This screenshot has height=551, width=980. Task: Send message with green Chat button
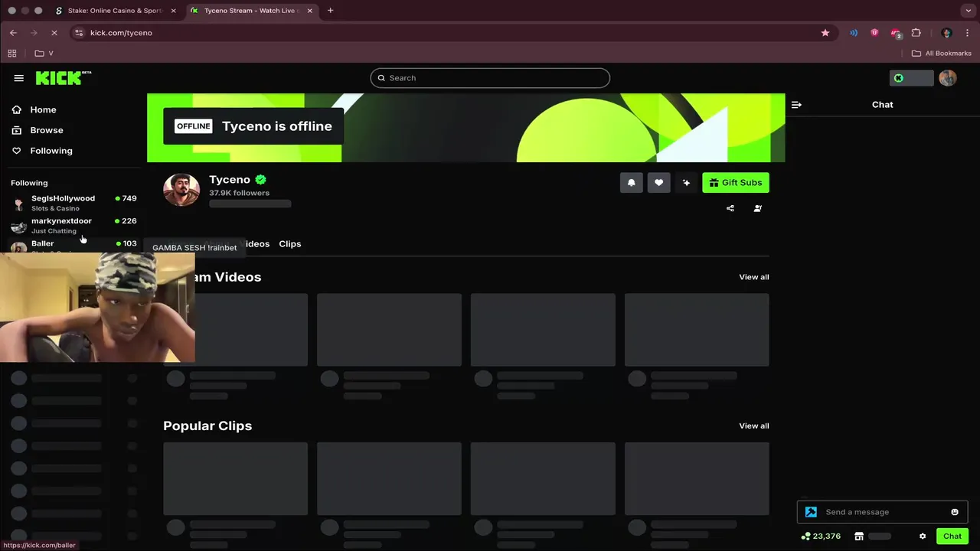(952, 536)
